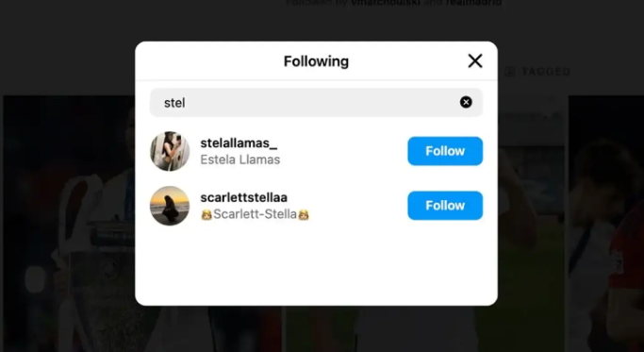Select the Estela Llamas display name
The image size is (644, 352).
point(239,159)
